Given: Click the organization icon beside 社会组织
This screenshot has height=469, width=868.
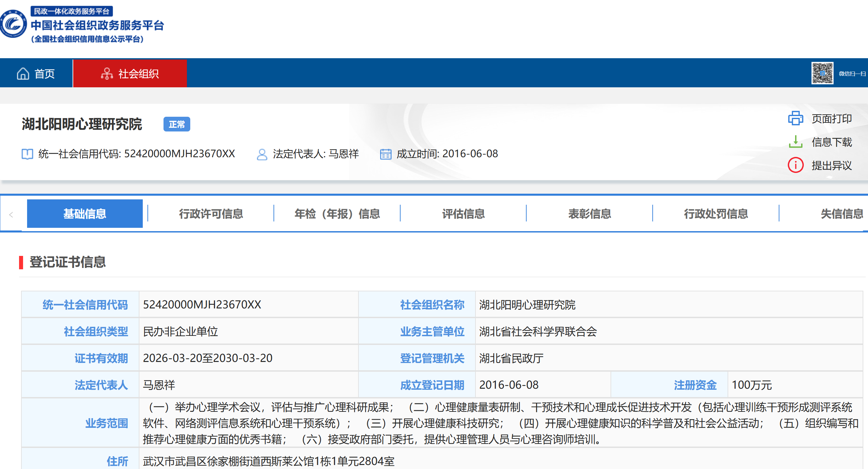Looking at the screenshot, I should coord(107,73).
